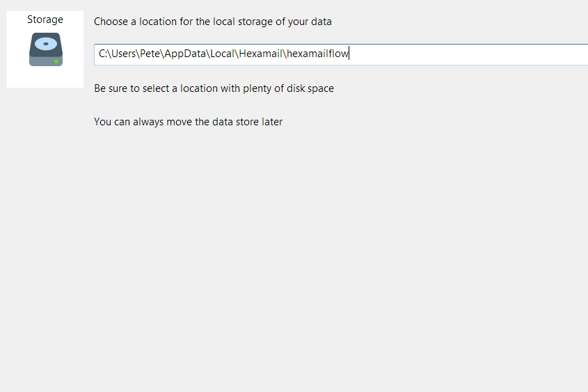Select the Storage label above the drive icon
Viewport: 588px width, 392px height.
tap(45, 19)
